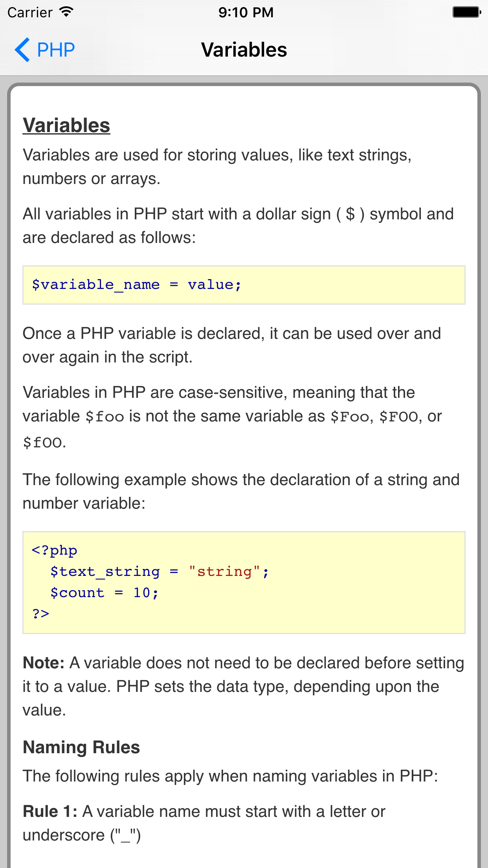Select the clock showing 9:10 PM
The image size is (488, 868).
pyautogui.click(x=246, y=12)
